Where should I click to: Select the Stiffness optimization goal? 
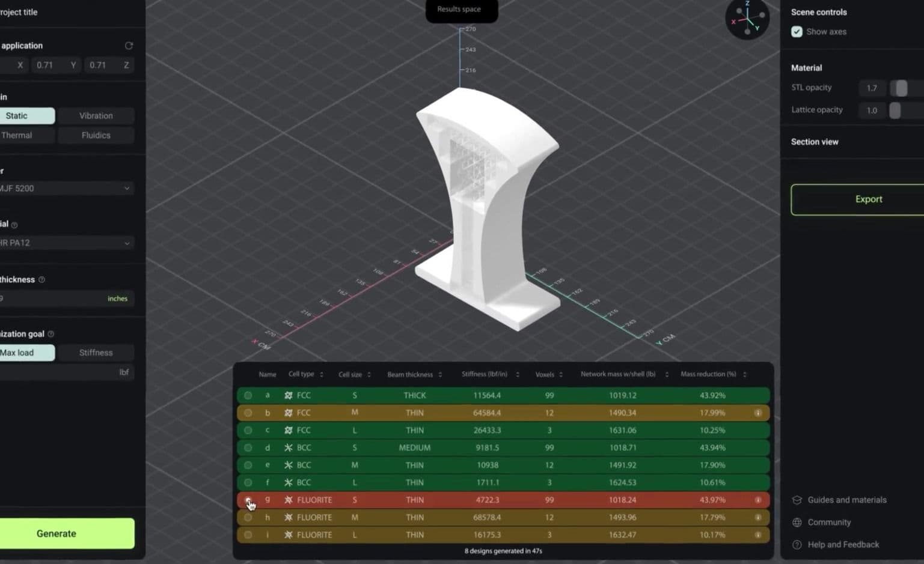coord(96,353)
